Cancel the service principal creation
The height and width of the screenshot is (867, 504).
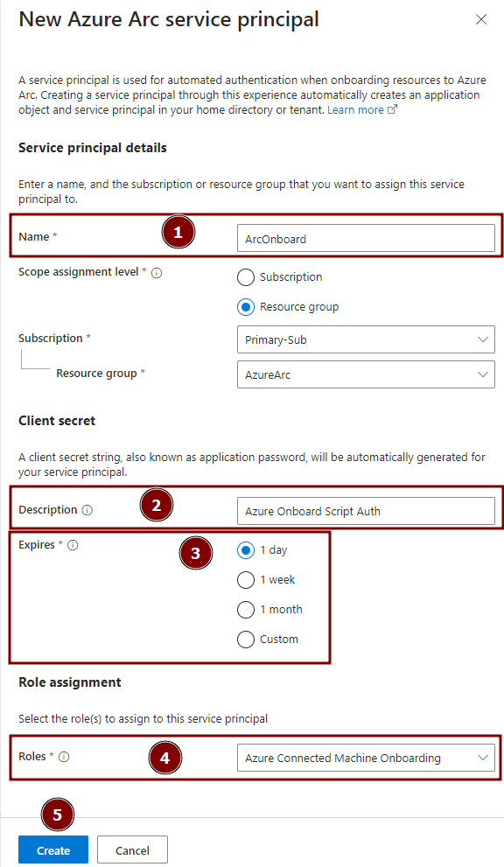tap(132, 850)
